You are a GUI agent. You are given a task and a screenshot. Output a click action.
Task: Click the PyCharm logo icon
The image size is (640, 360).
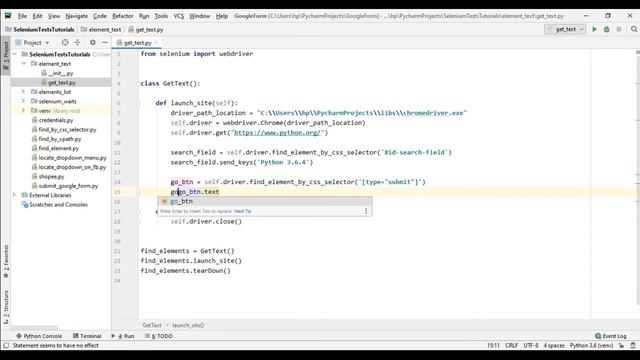[x=8, y=16]
